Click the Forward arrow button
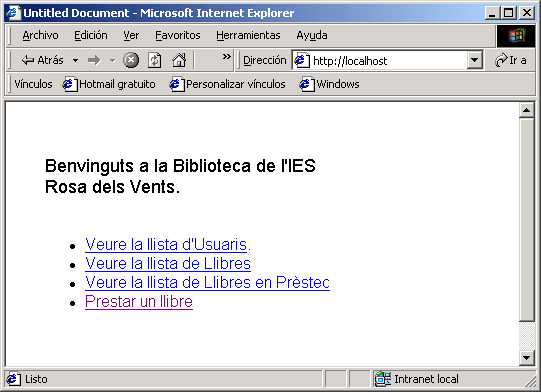 94,61
